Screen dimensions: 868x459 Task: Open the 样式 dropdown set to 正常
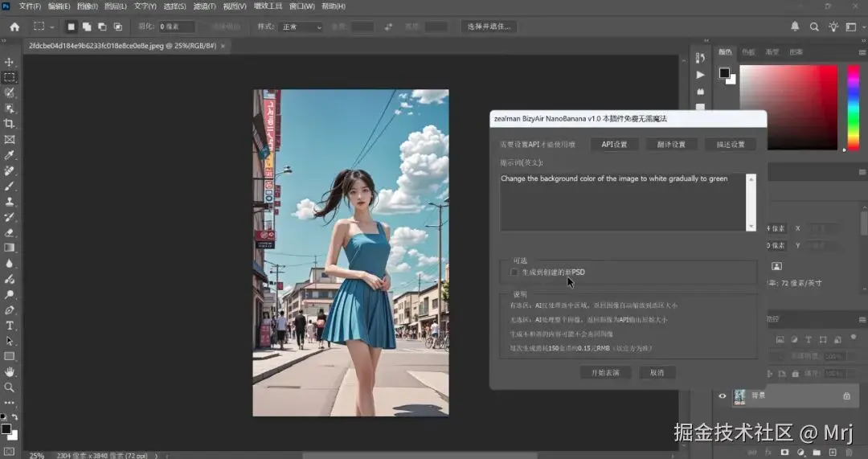point(301,27)
